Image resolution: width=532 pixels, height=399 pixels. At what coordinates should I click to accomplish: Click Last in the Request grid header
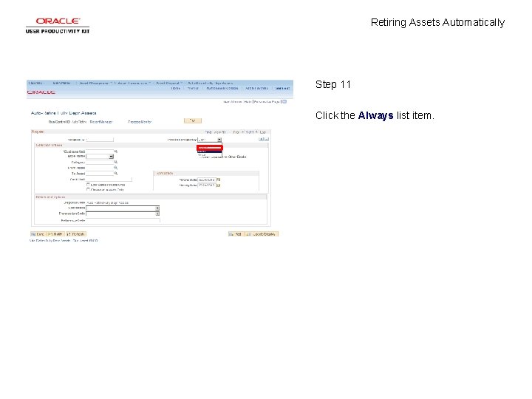263,132
